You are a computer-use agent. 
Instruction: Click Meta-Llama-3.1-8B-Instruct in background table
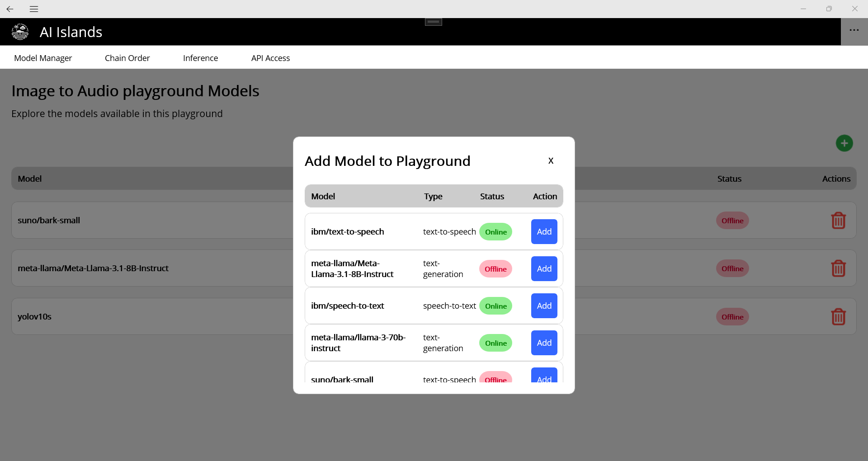(x=93, y=268)
